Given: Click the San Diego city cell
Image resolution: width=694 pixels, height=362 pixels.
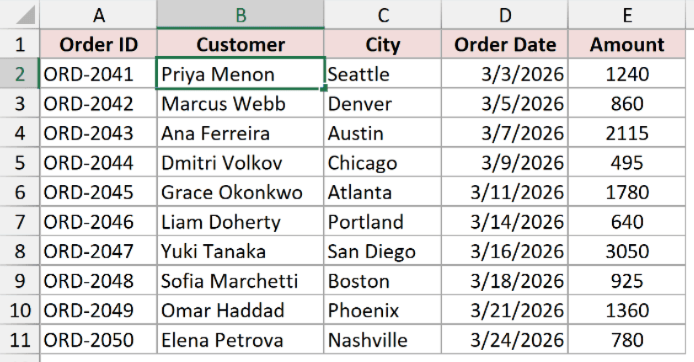Looking at the screenshot, I should click(x=382, y=251).
